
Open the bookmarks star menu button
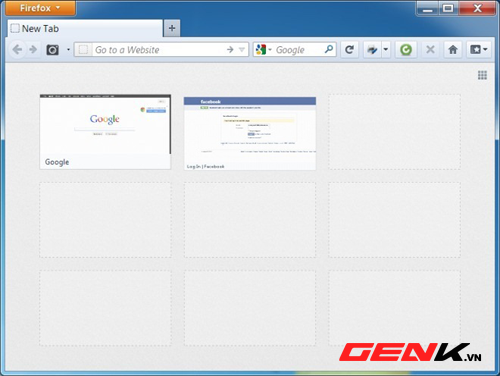click(x=479, y=50)
